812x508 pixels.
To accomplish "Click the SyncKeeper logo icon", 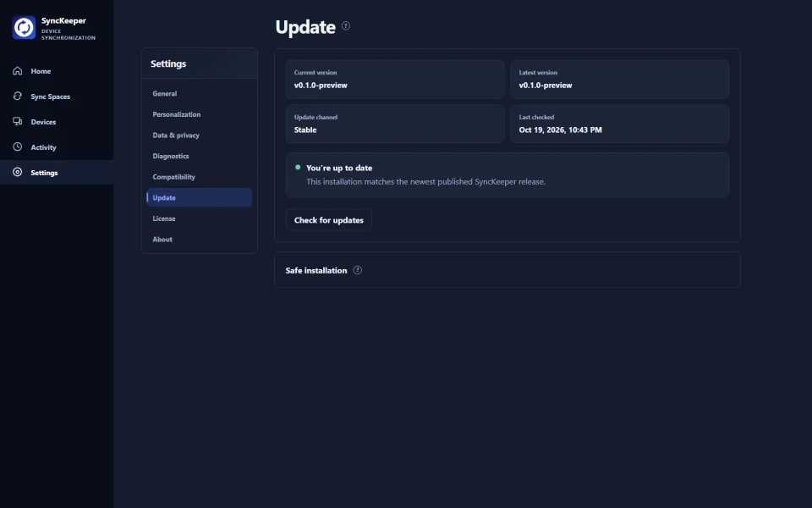I will point(24,27).
